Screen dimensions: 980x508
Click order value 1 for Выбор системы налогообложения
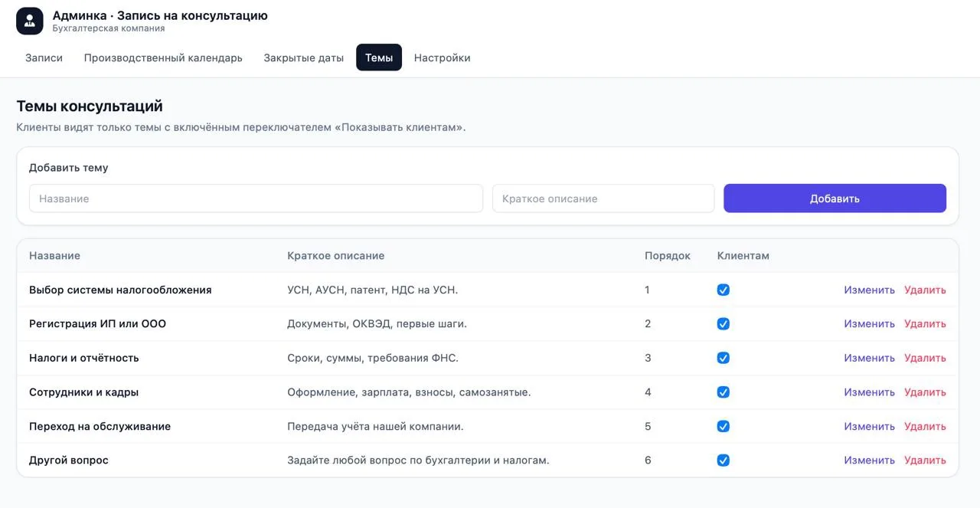[647, 290]
